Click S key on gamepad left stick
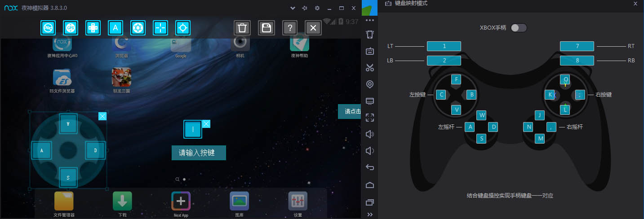Screen dimensions: 644x219 click(482, 139)
